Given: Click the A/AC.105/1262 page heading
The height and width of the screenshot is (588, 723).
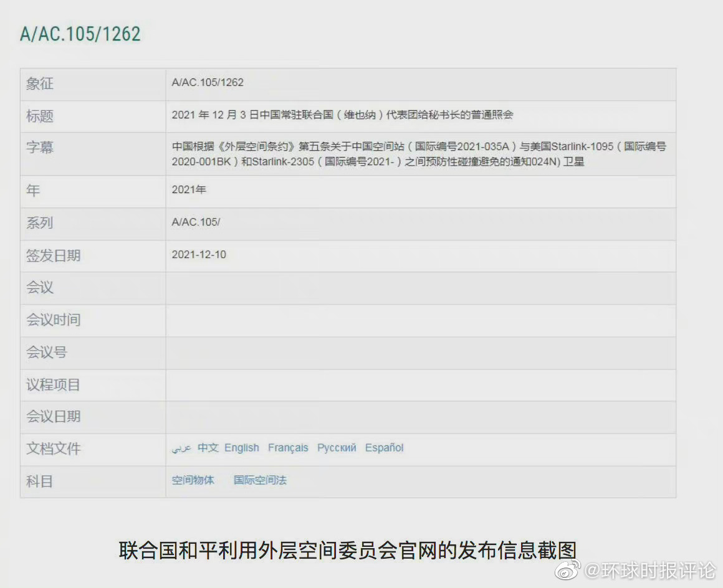Looking at the screenshot, I should point(80,34).
